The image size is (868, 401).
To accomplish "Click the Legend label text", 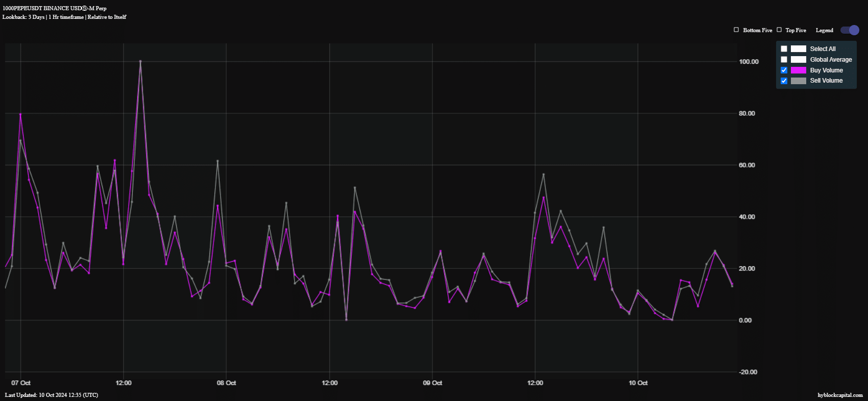I will (x=825, y=30).
